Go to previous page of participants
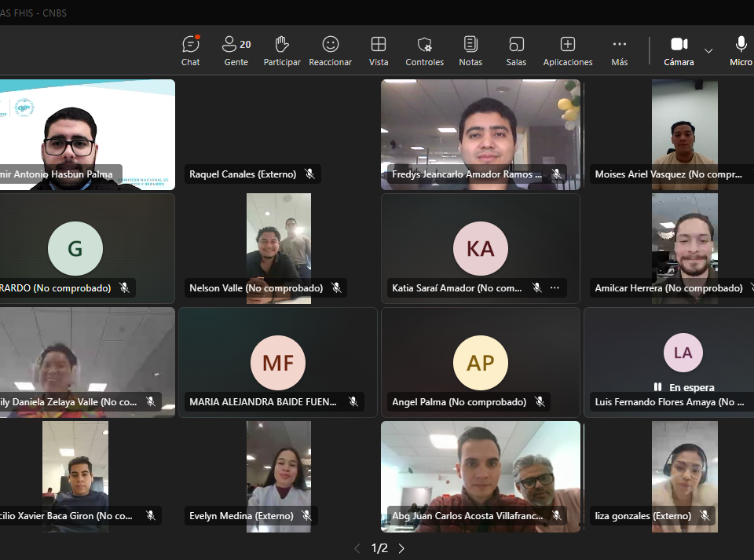 coord(357,548)
